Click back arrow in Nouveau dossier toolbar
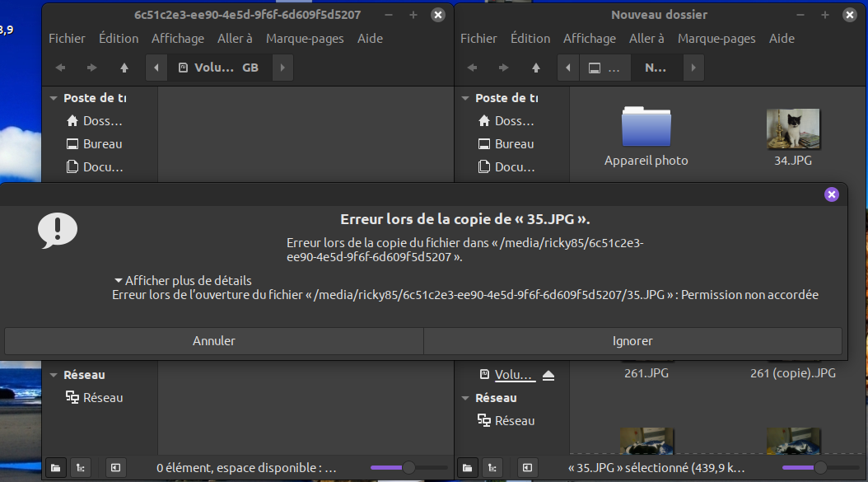Viewport: 868px width, 482px height. click(x=472, y=68)
